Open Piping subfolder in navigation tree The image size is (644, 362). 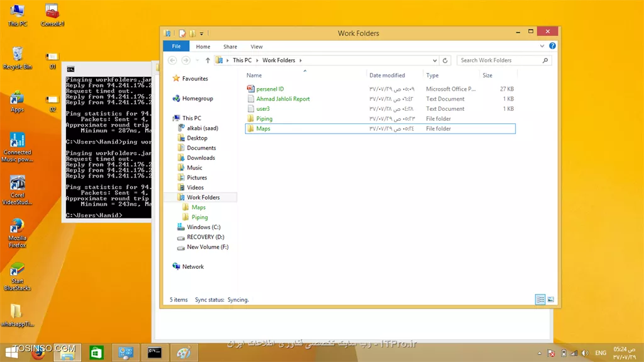tap(199, 217)
